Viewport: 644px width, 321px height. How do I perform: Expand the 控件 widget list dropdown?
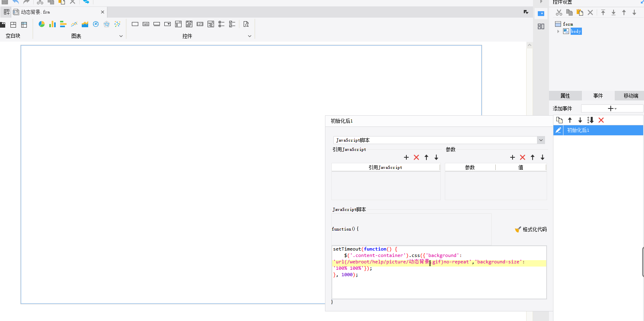pyautogui.click(x=250, y=36)
